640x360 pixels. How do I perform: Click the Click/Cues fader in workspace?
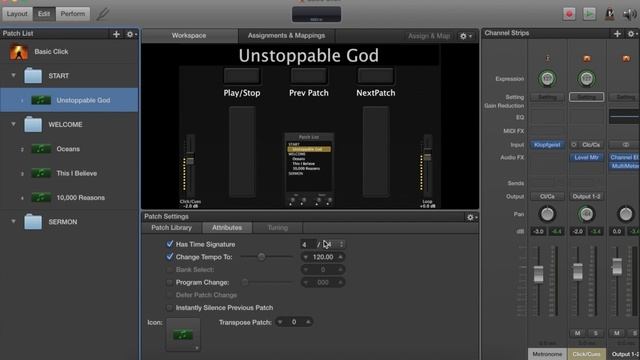click(x=190, y=160)
